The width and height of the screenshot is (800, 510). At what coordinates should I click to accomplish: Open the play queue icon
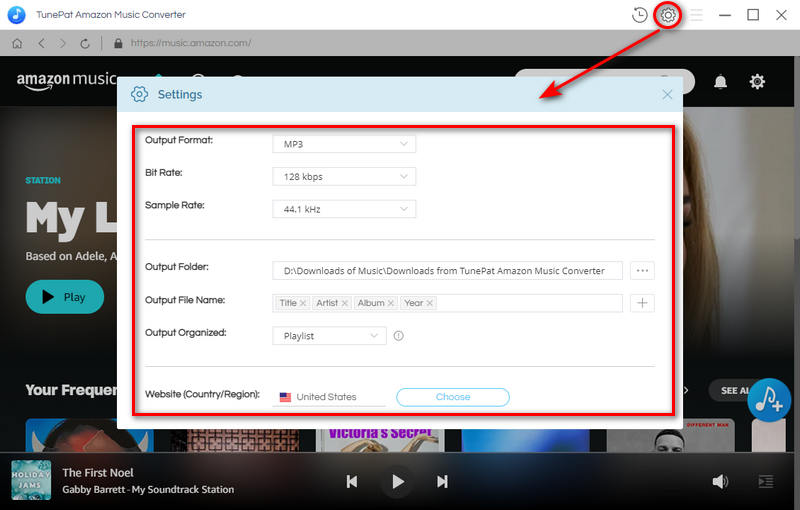click(x=766, y=481)
